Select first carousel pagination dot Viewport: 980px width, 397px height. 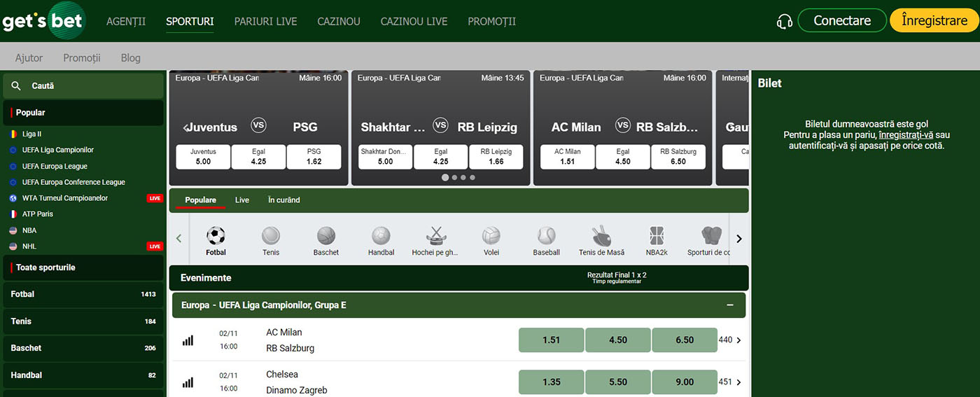click(445, 178)
